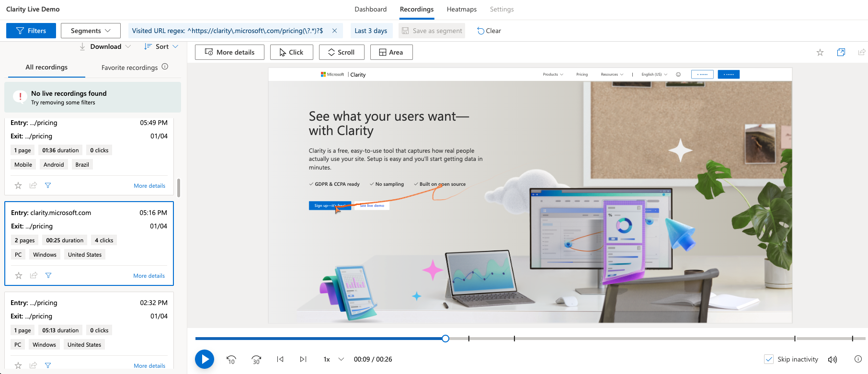
Task: Go to the Heatmaps tab
Action: pos(462,9)
